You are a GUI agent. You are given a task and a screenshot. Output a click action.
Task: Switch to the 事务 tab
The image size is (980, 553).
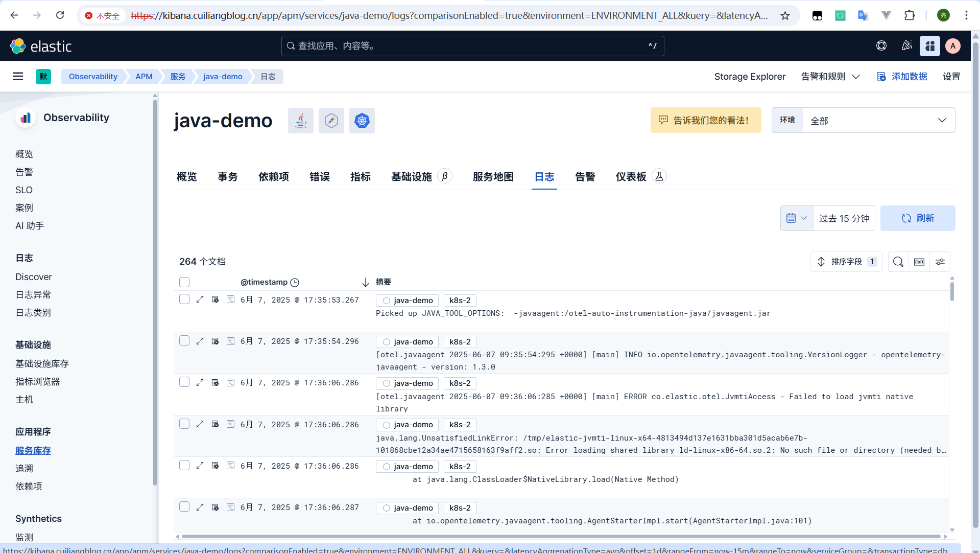[228, 177]
